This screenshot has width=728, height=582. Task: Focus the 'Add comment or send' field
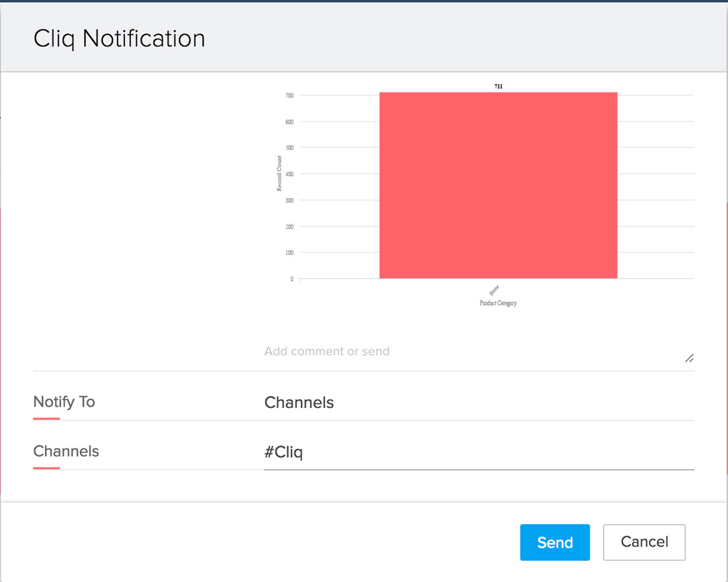coord(470,351)
